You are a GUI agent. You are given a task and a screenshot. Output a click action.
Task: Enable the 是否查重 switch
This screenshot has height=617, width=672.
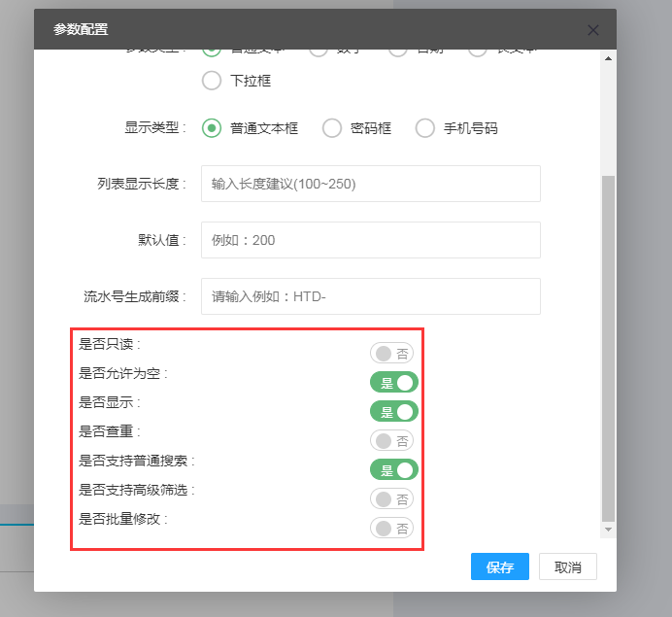pos(391,441)
